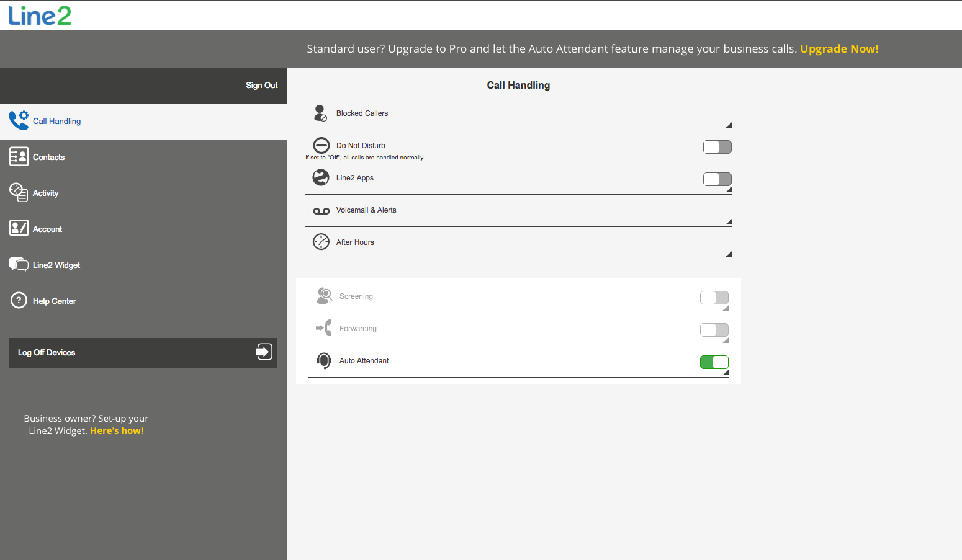Click the After Hours clock icon
Image resolution: width=962 pixels, height=560 pixels.
[321, 242]
